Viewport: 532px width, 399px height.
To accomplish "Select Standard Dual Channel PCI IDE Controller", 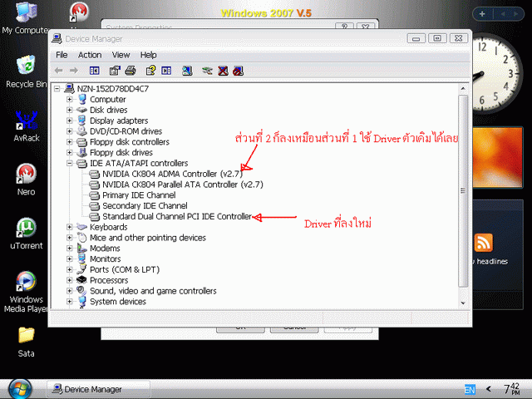I will click(177, 216).
